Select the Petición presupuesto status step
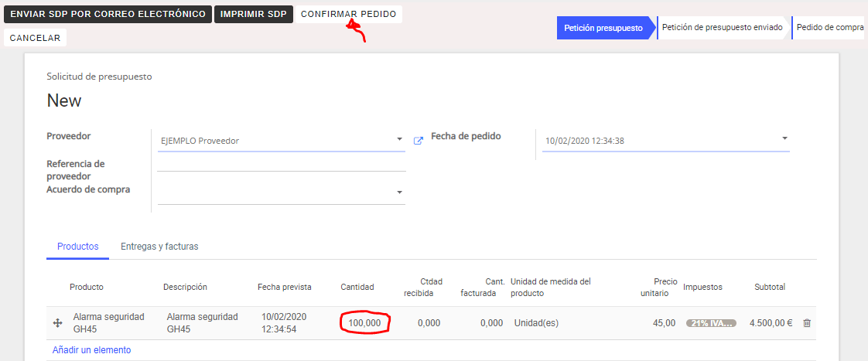The height and width of the screenshot is (361, 868). [x=607, y=28]
